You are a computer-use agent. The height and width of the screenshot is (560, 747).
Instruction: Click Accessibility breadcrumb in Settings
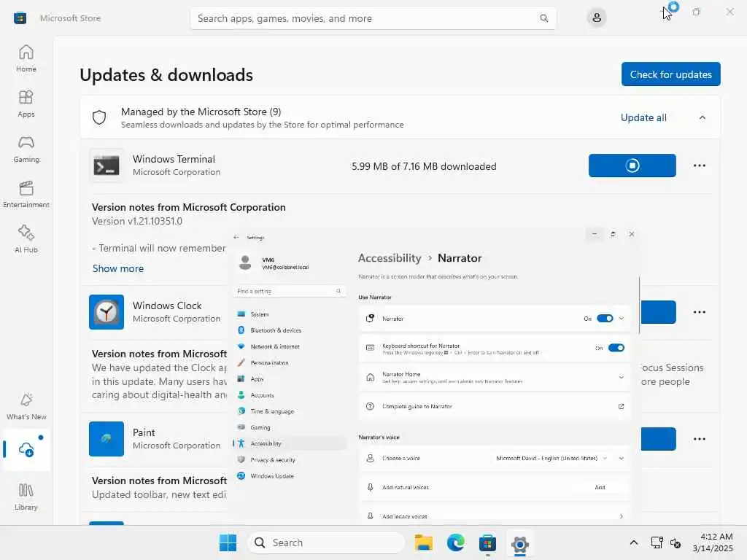390,258
